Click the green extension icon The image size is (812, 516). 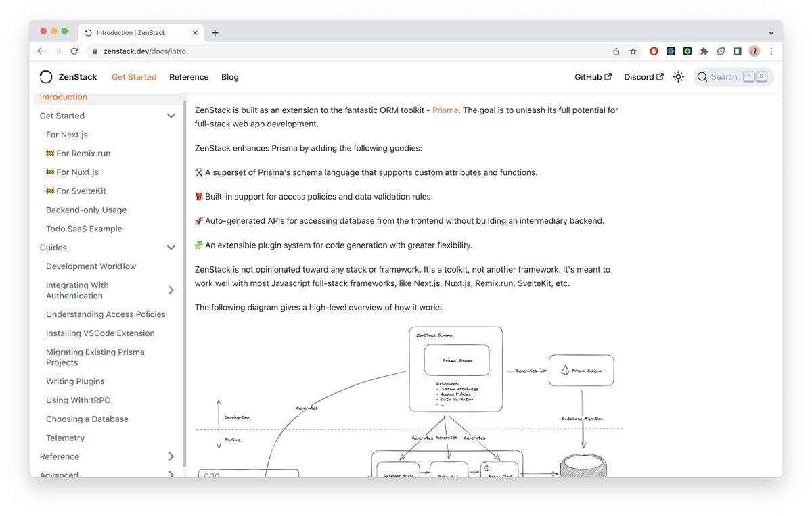click(687, 51)
